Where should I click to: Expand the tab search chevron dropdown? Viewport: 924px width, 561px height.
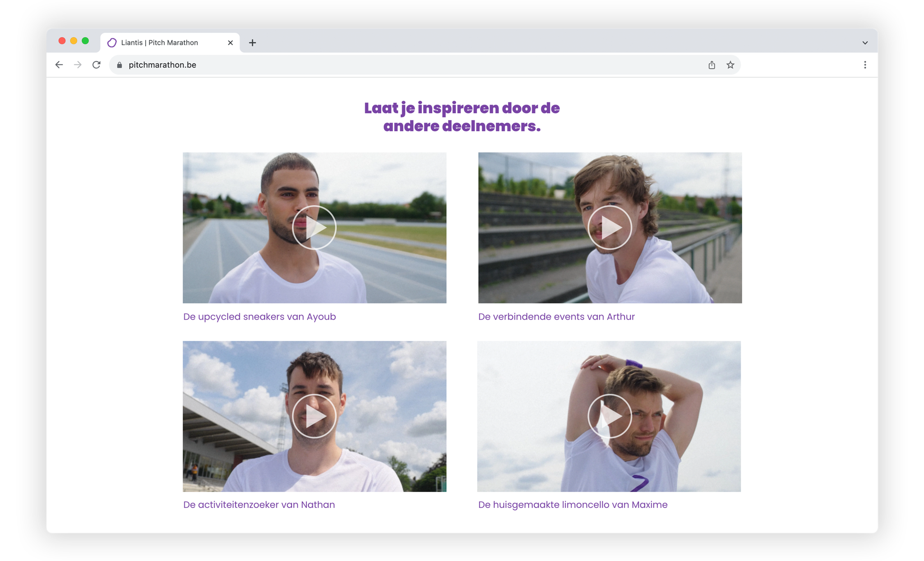pyautogui.click(x=865, y=43)
